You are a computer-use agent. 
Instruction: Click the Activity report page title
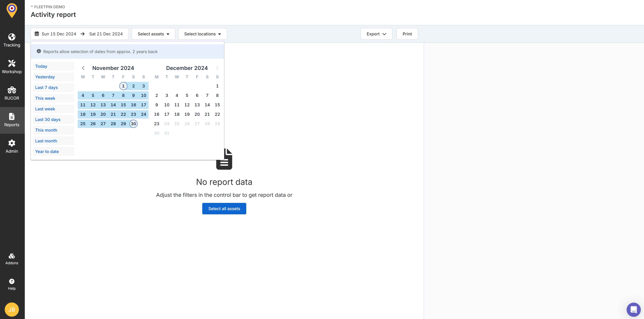53,14
